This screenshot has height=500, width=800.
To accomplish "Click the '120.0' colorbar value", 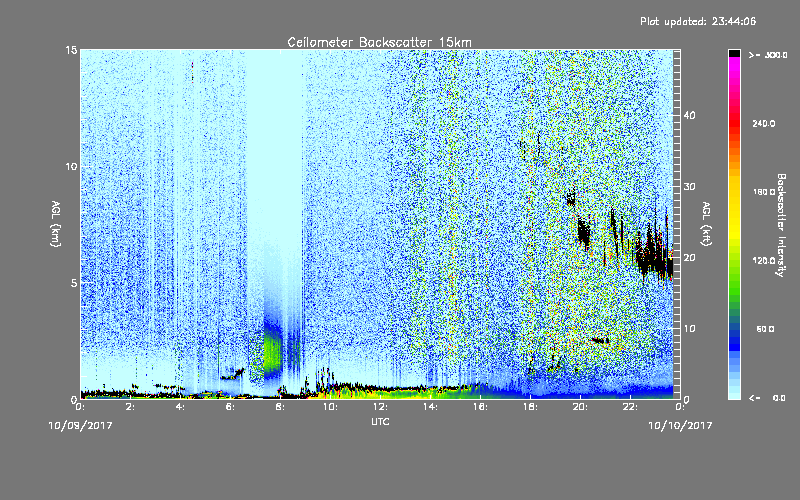I will click(x=764, y=260).
